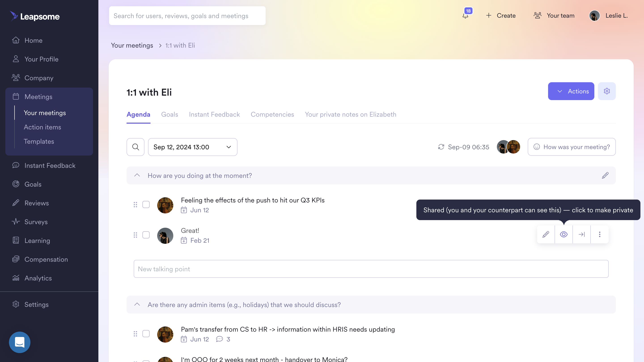
Task: Collapse How are you doing section
Action: 137,175
